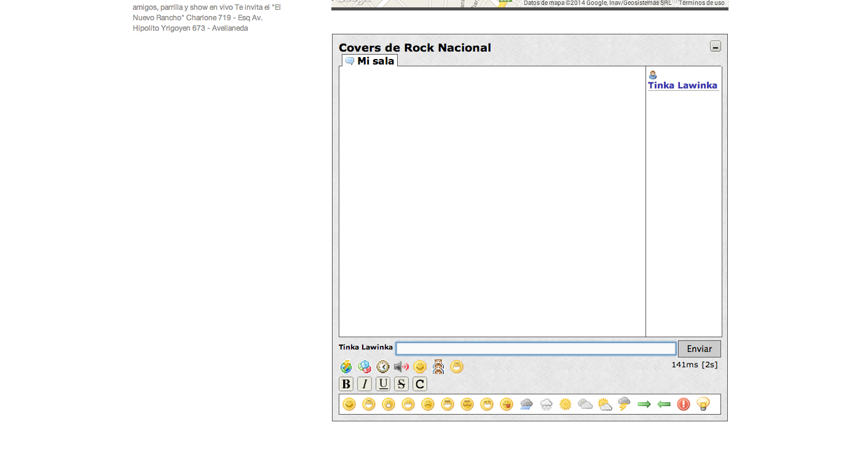The height and width of the screenshot is (457, 868).
Task: Open Tinka Lawinka user link in the user list
Action: pyautogui.click(x=682, y=85)
